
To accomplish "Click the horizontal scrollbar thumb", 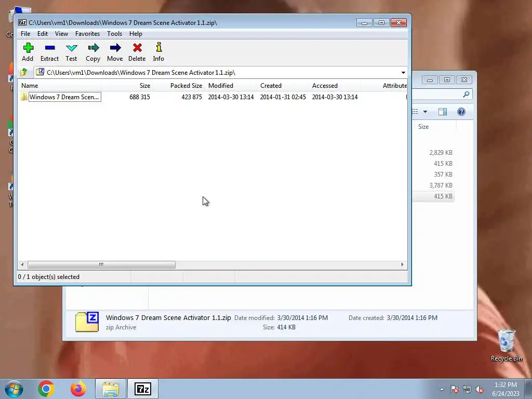I will [x=101, y=264].
